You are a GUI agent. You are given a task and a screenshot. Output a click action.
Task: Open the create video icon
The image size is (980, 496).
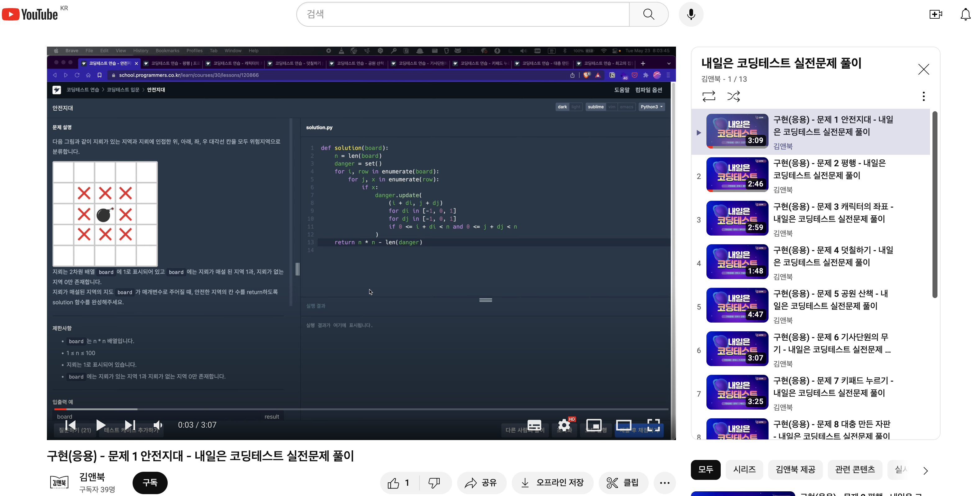(936, 15)
